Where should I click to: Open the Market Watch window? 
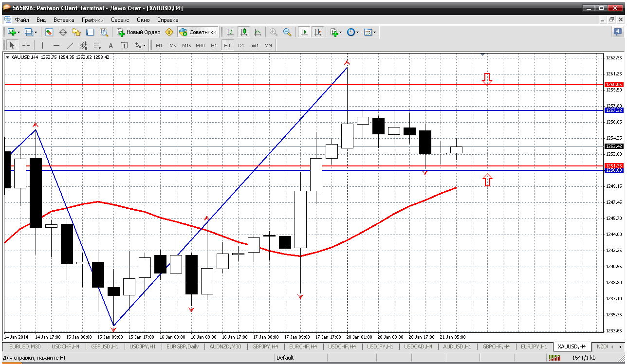click(x=49, y=32)
